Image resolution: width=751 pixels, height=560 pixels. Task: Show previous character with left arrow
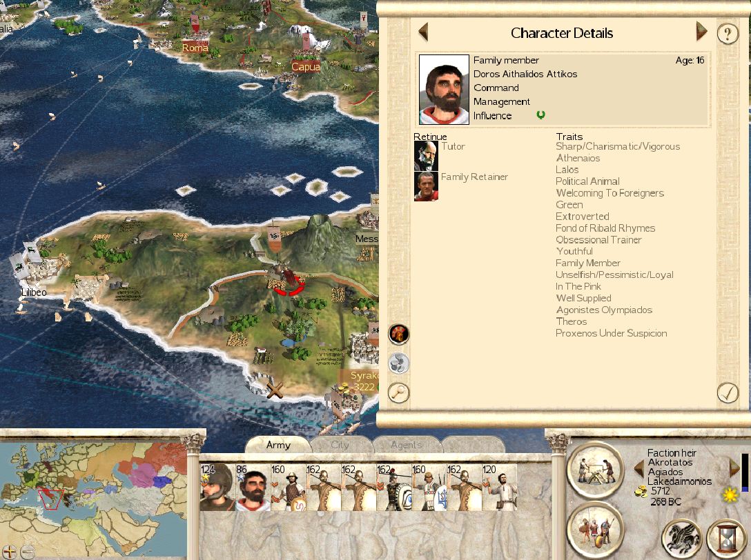423,32
